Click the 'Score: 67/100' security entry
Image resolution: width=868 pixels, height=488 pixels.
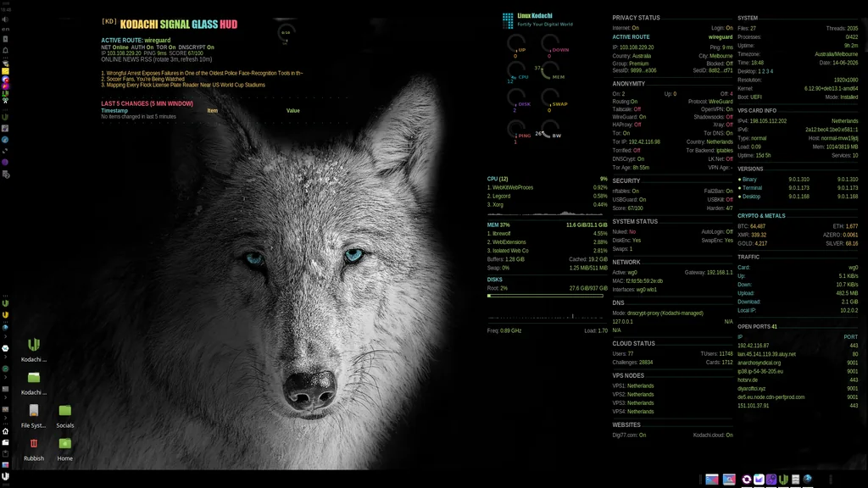(x=628, y=208)
